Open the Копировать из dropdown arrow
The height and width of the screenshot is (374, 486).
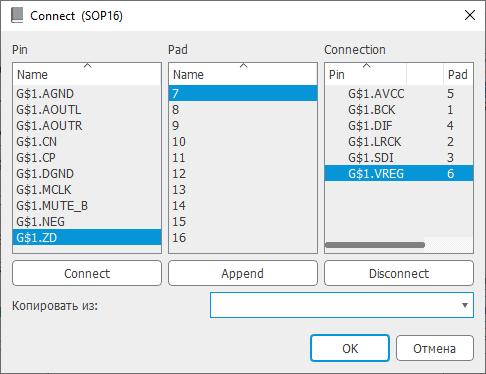[x=465, y=305]
